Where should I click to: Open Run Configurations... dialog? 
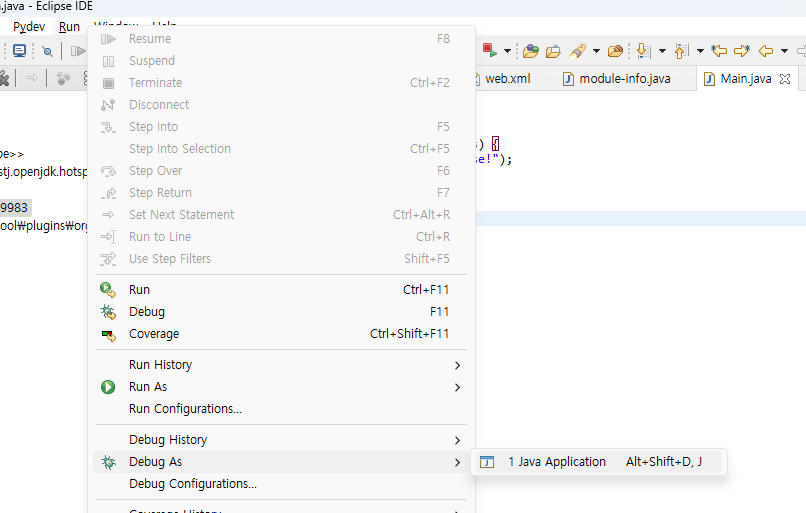point(281,409)
